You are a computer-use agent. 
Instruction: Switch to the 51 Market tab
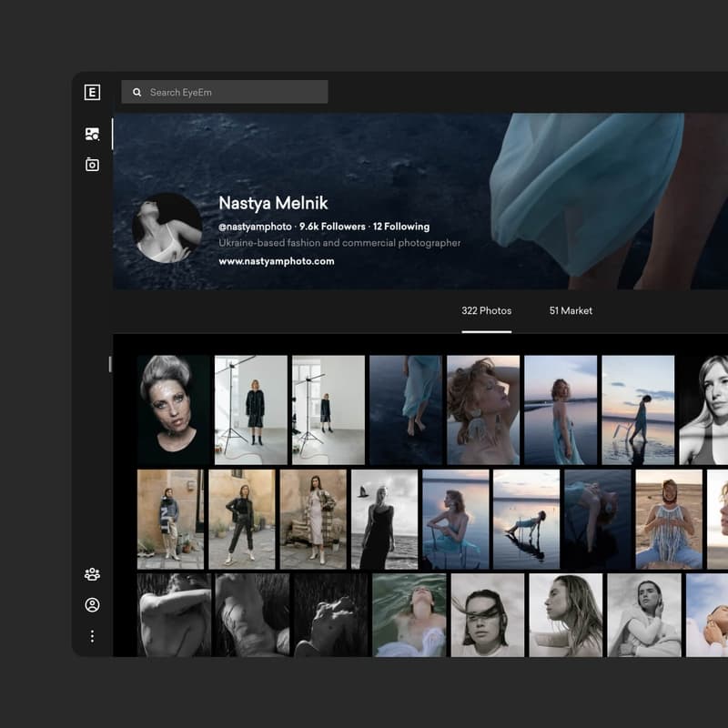(x=571, y=311)
